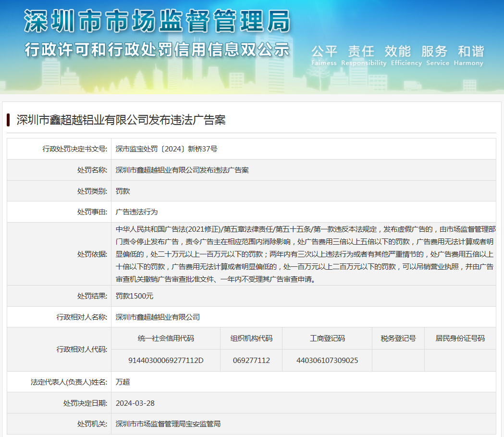Click the 统一社会信用代码 column header
The image size is (504, 437).
pos(166,338)
